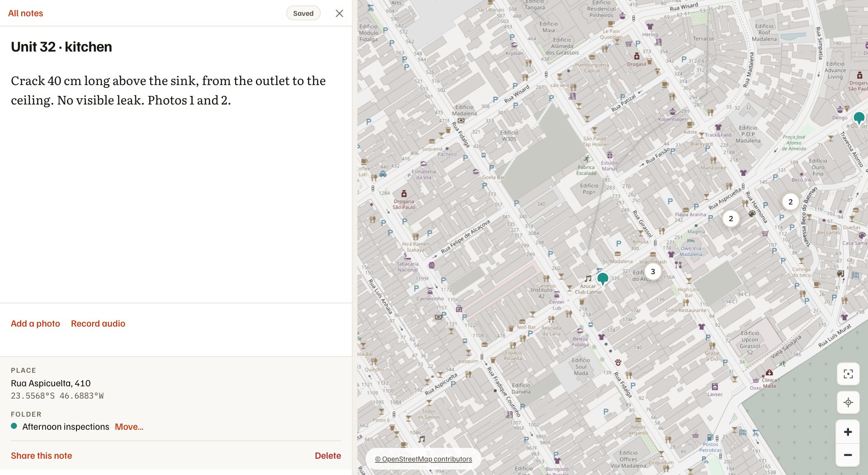Add a photo to the note
868x475 pixels.
point(35,323)
